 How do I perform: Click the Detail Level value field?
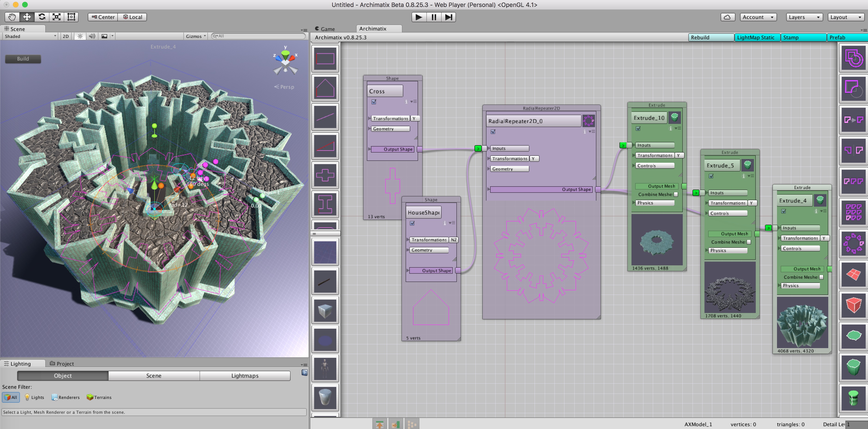[x=856, y=424]
